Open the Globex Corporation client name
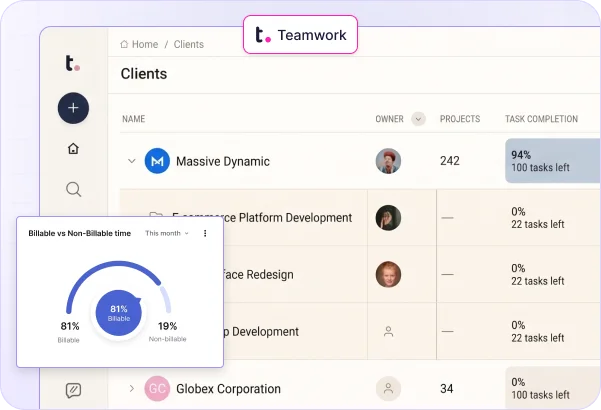601x410 pixels. 228,389
